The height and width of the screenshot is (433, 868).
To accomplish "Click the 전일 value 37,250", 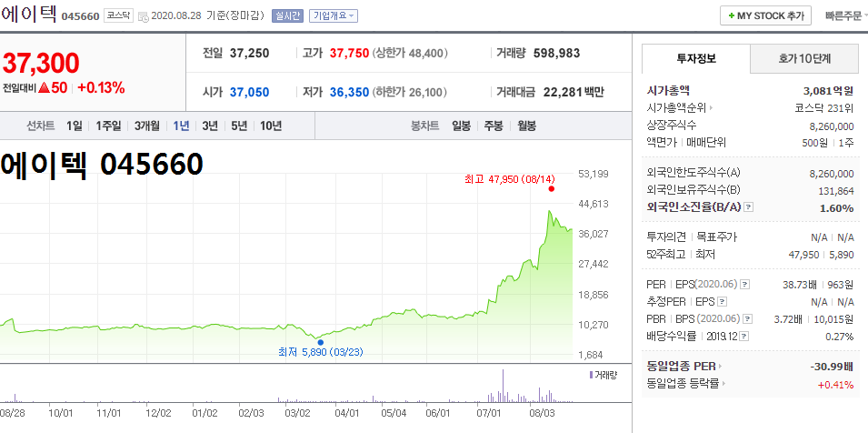I will 249,53.
